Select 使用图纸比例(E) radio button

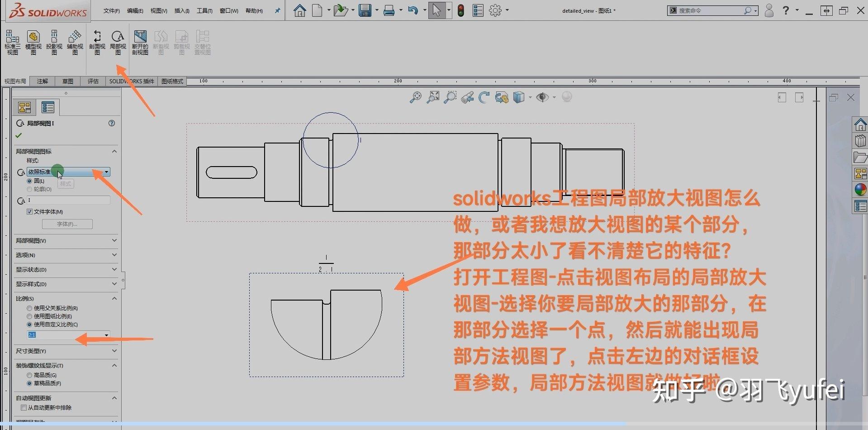pyautogui.click(x=29, y=316)
